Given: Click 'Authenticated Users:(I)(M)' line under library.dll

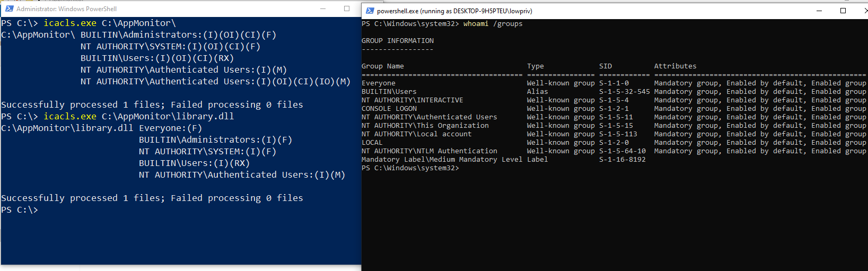Looking at the screenshot, I should (242, 175).
